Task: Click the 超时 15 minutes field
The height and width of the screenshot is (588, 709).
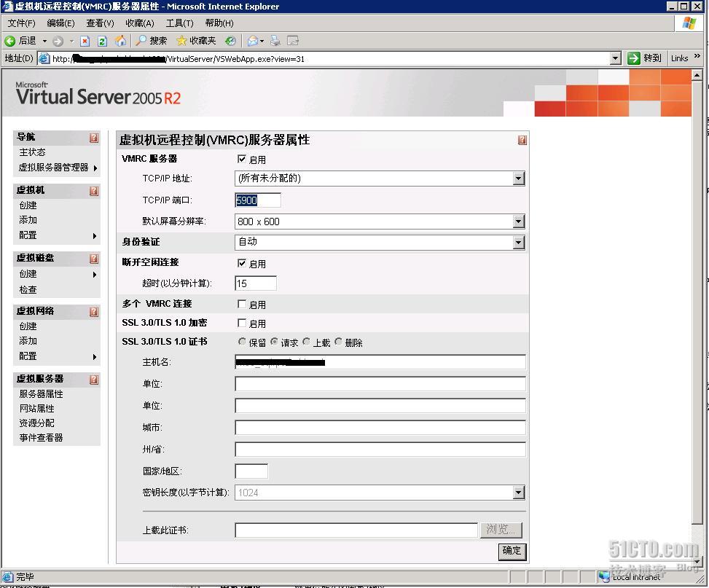Action: [256, 283]
